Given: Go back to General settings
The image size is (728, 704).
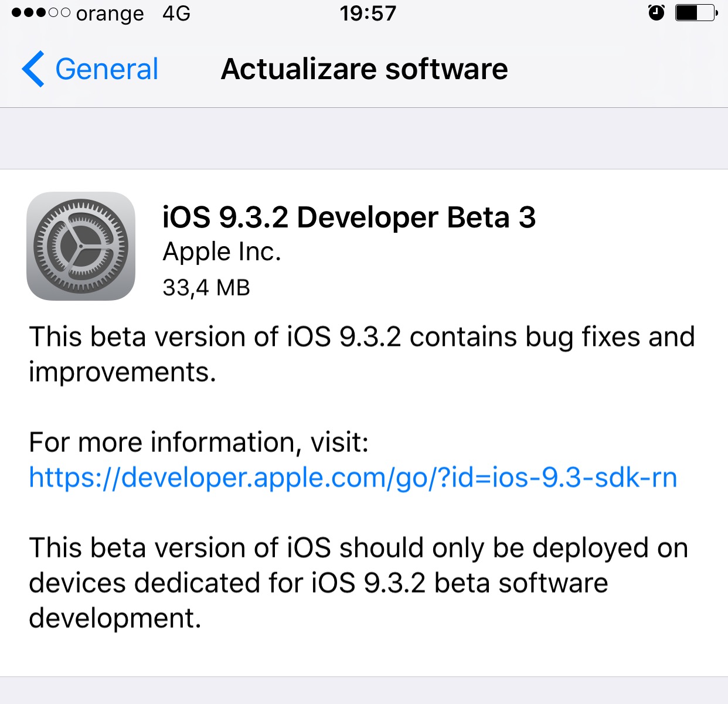Looking at the screenshot, I should [90, 69].
